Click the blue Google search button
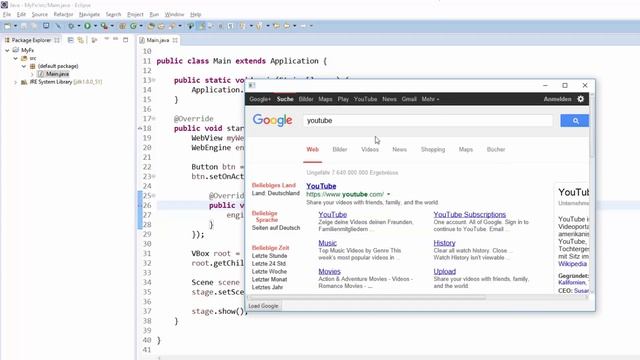 (x=575, y=120)
